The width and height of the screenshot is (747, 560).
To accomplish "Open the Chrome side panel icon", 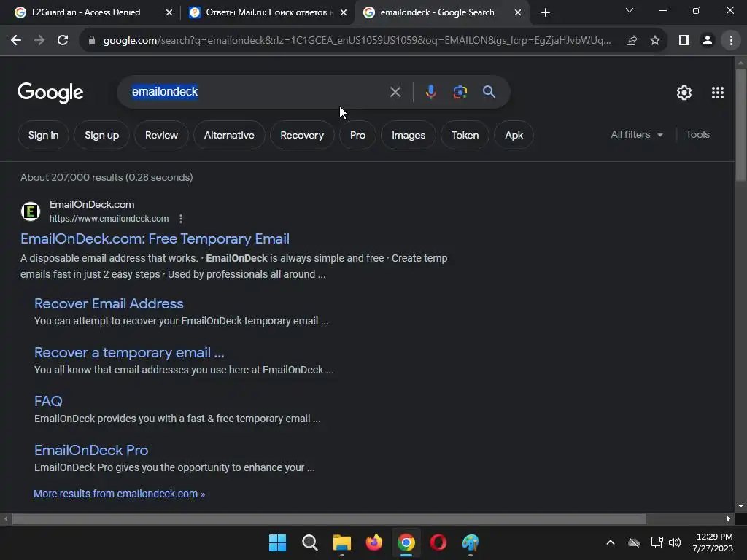I will pyautogui.click(x=684, y=41).
